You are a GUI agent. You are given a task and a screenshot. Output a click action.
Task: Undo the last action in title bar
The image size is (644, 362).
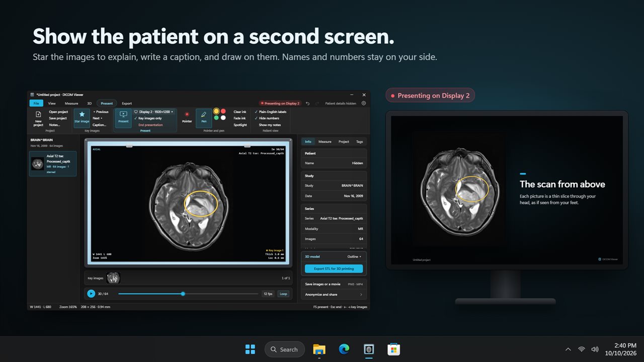(307, 104)
